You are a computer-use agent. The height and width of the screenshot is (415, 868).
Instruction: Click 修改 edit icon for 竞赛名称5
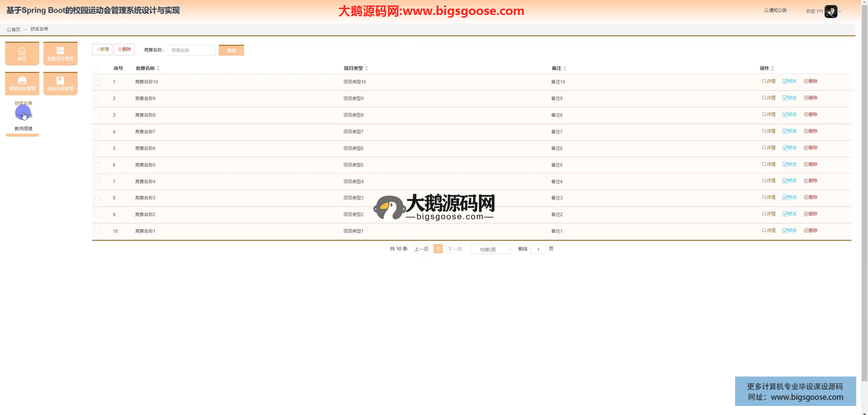click(x=785, y=165)
